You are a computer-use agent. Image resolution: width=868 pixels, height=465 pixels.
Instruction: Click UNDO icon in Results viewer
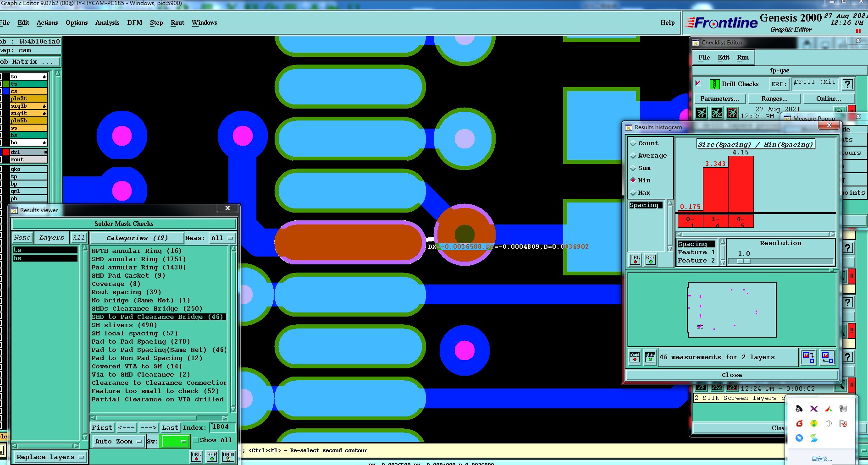tap(228, 456)
